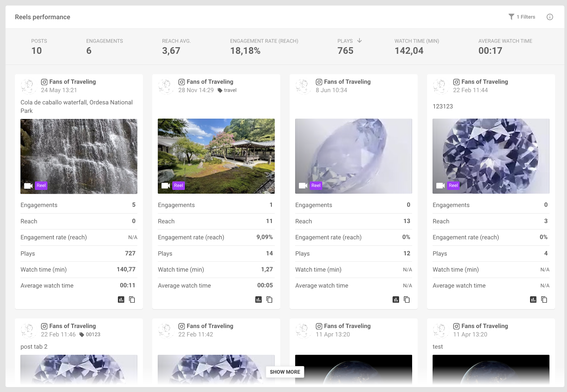This screenshot has height=392, width=567.
Task: Click Plays value '727'
Action: click(130, 254)
